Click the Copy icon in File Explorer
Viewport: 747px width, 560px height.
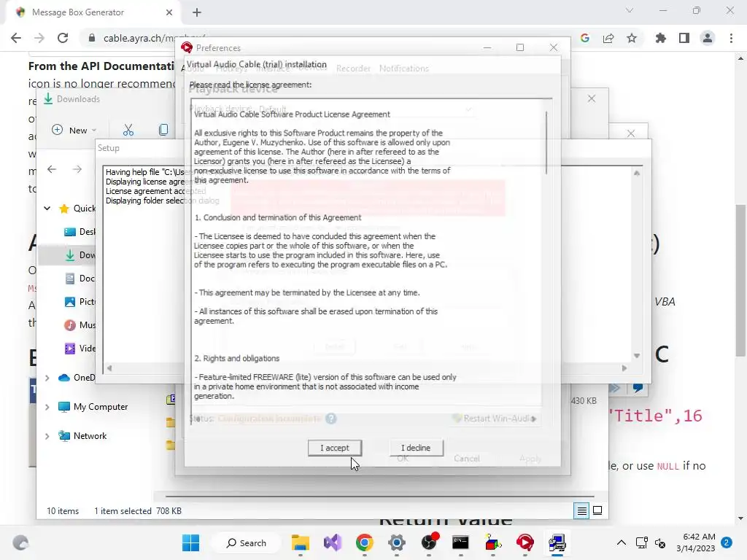point(163,130)
